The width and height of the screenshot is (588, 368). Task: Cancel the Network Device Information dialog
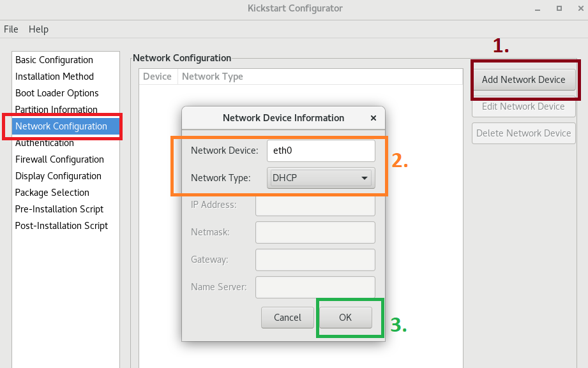pyautogui.click(x=287, y=317)
